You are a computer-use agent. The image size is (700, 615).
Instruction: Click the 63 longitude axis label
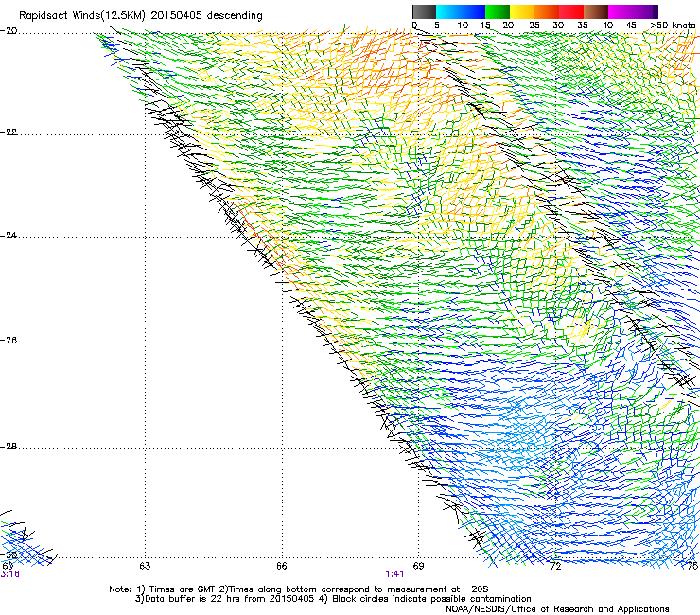point(145,566)
